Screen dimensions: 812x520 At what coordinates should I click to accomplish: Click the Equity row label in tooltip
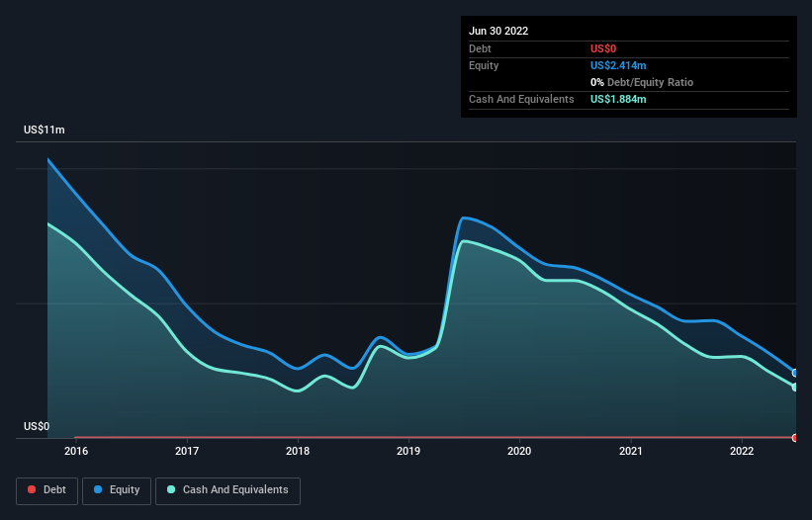coord(484,65)
